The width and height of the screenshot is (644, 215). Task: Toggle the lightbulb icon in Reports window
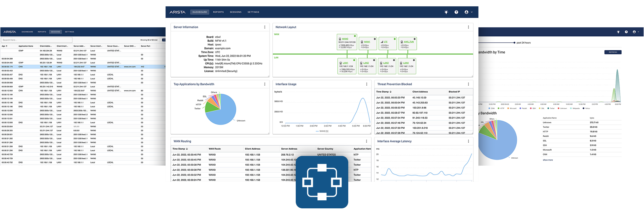tap(618, 32)
